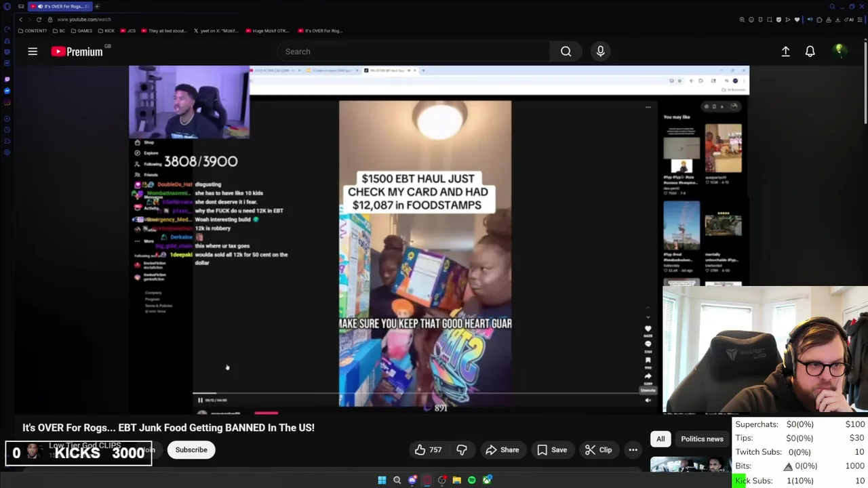Open the GAMES bookmarks folder
Viewport: 868px width, 488px height.
[x=81, y=30]
